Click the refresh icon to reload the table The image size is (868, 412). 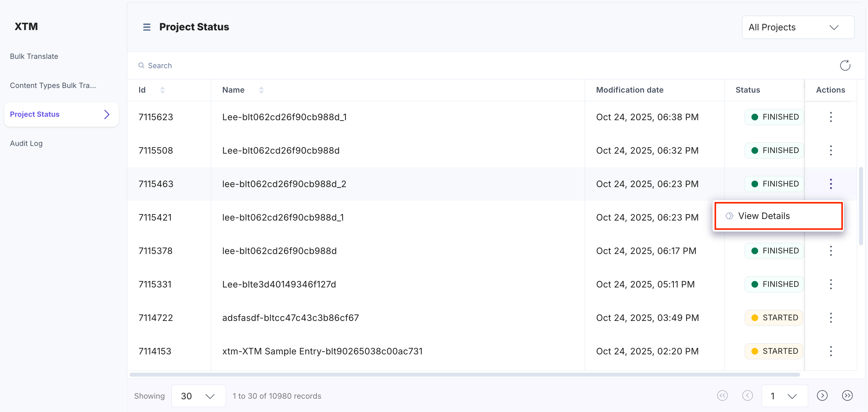pos(845,65)
